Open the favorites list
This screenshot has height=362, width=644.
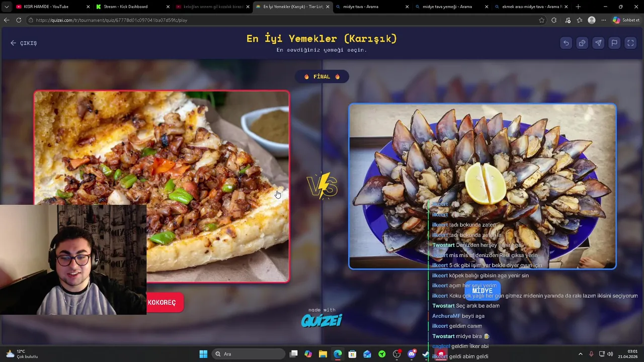point(580,20)
